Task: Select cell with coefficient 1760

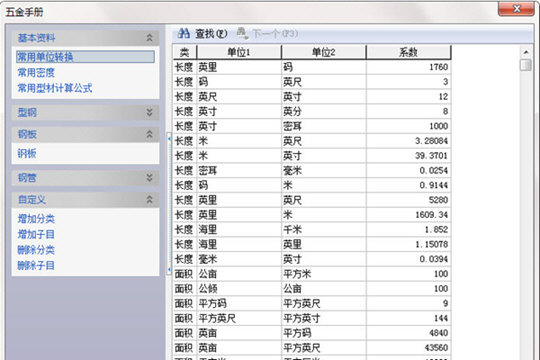Action: 409,67
